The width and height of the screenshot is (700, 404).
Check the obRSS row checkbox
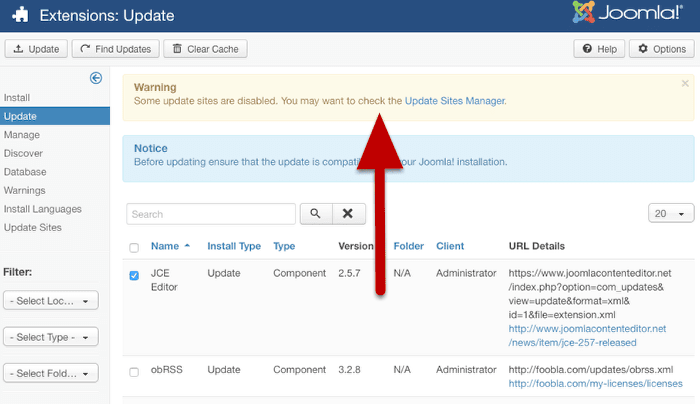tap(134, 372)
